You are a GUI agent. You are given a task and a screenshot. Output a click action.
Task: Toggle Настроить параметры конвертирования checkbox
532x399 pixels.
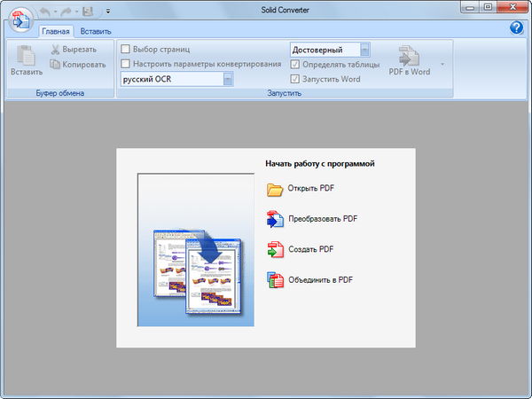126,64
